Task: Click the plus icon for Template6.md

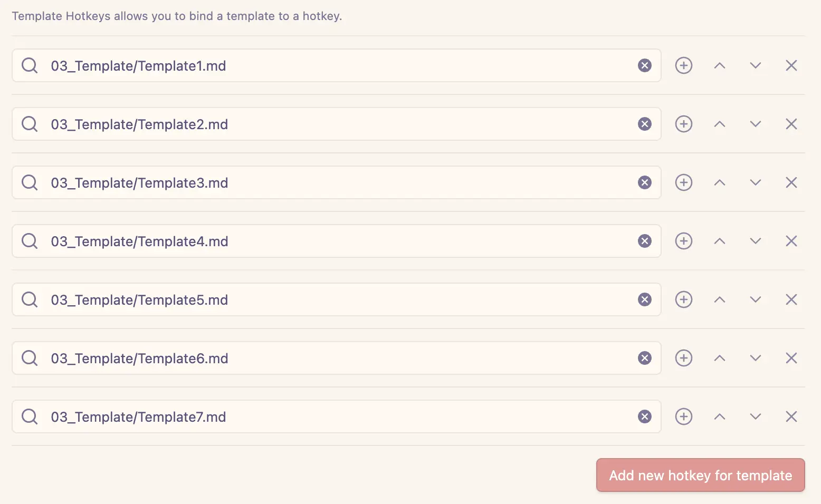Action: pyautogui.click(x=684, y=358)
